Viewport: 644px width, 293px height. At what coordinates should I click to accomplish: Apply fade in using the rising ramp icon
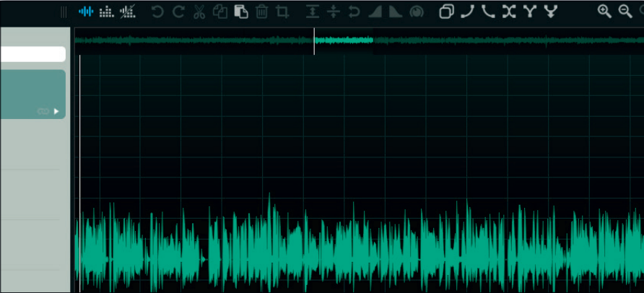click(375, 12)
